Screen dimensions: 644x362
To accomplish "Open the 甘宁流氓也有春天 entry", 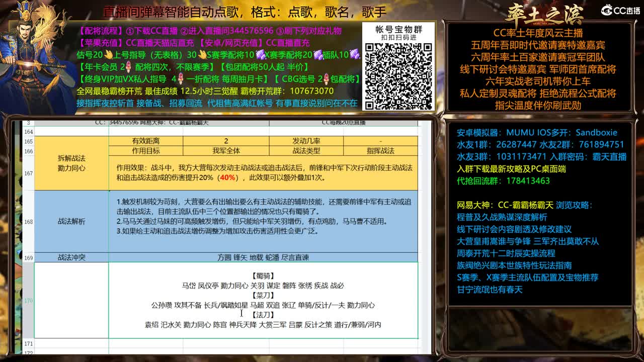I will (x=490, y=290).
